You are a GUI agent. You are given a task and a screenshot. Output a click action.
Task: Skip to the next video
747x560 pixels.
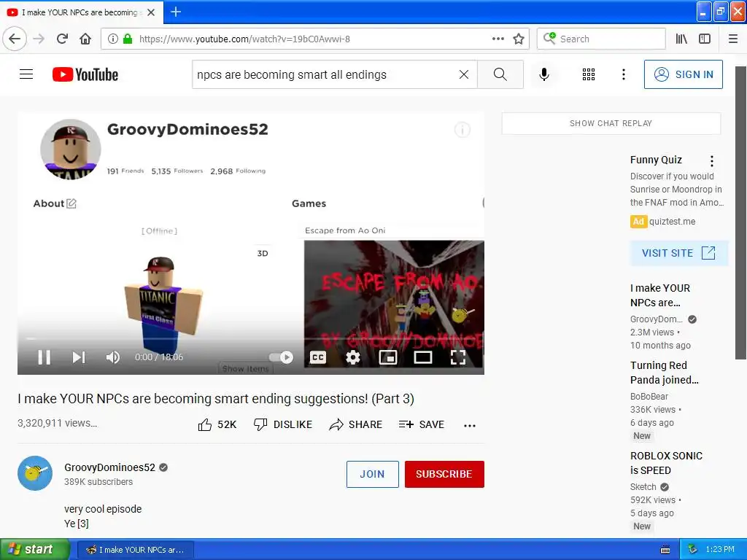[79, 357]
